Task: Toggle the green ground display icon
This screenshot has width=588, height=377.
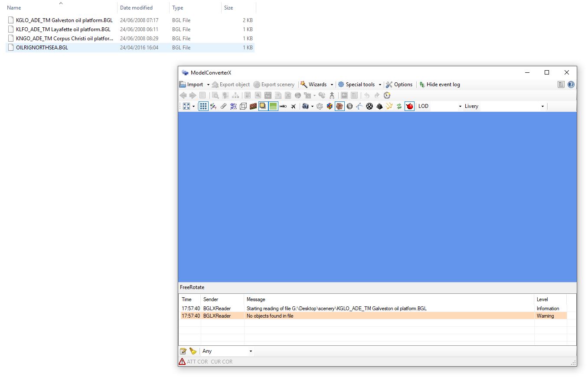Action: (273, 106)
